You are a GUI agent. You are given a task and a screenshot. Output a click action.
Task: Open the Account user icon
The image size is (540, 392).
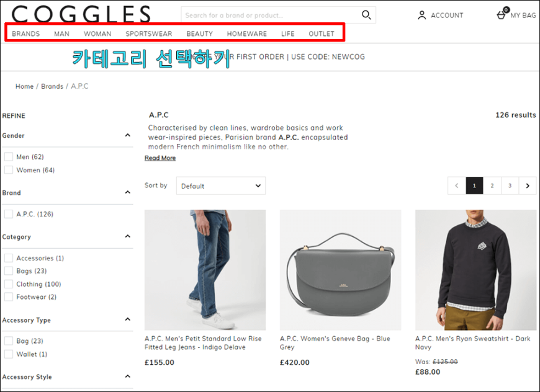[422, 15]
